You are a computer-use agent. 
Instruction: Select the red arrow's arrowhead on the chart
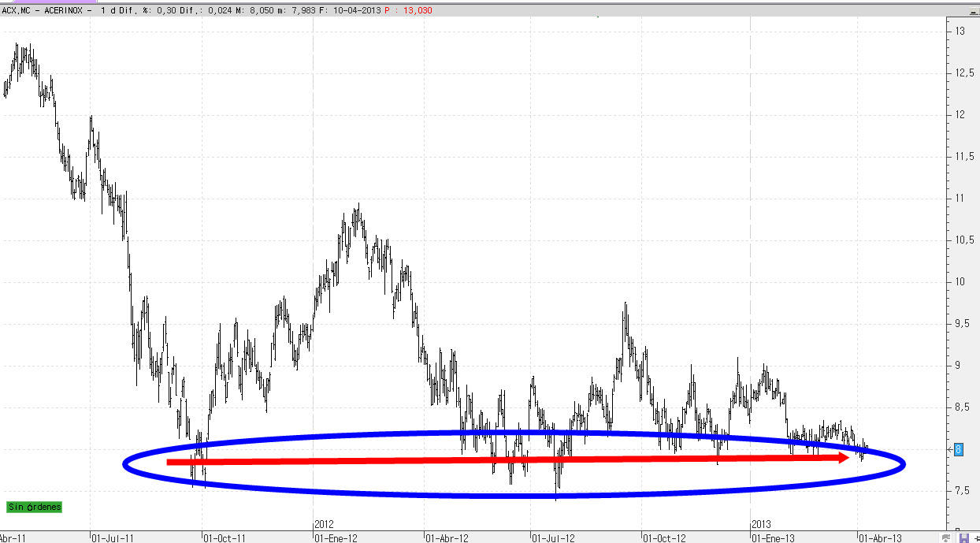[843, 458]
